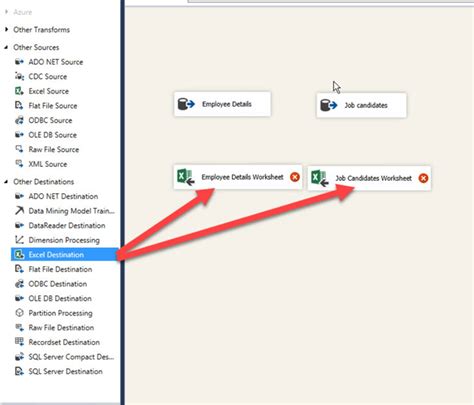Screen dimensions: 474x405
Task: Select the Data Mining Model Training icon
Action: point(19,211)
